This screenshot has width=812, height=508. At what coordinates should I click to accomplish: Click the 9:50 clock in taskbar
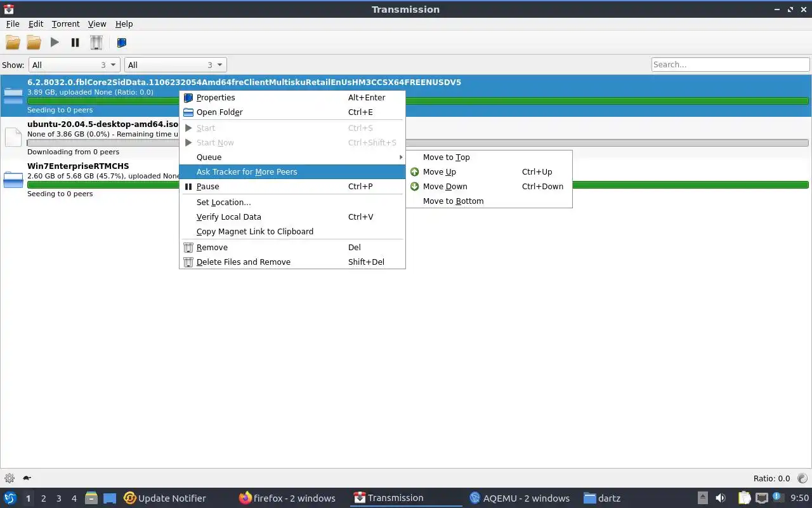[799, 498]
